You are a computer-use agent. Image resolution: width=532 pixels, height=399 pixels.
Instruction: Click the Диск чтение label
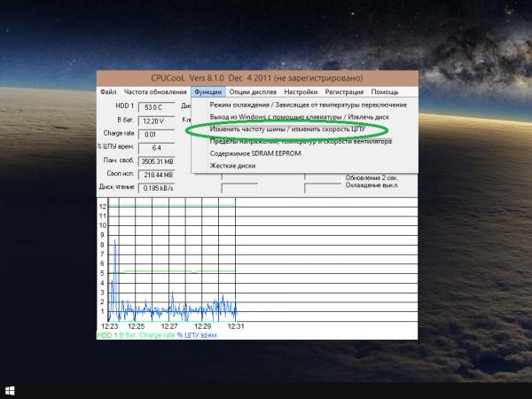[x=117, y=187]
